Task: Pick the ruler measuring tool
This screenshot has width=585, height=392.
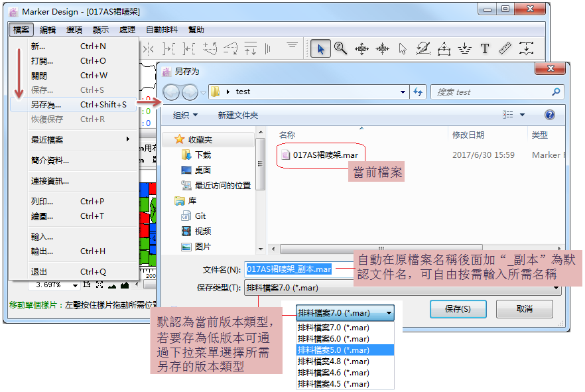Action: (505, 48)
